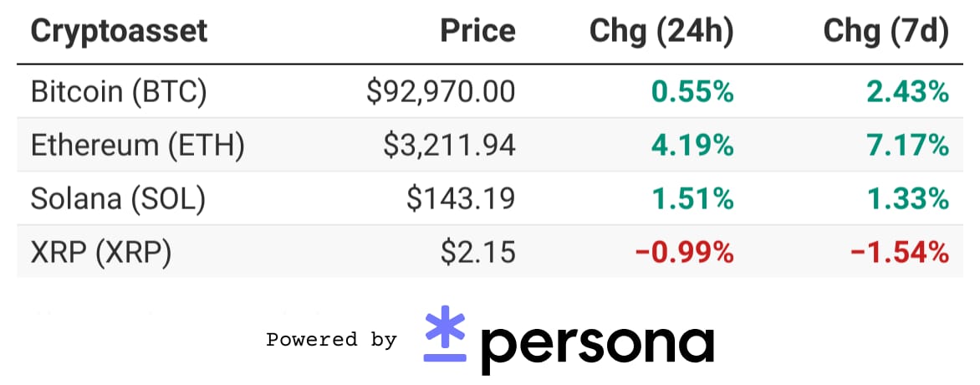Click the Persona asterisk logo icon
980x385 pixels.
(x=445, y=334)
